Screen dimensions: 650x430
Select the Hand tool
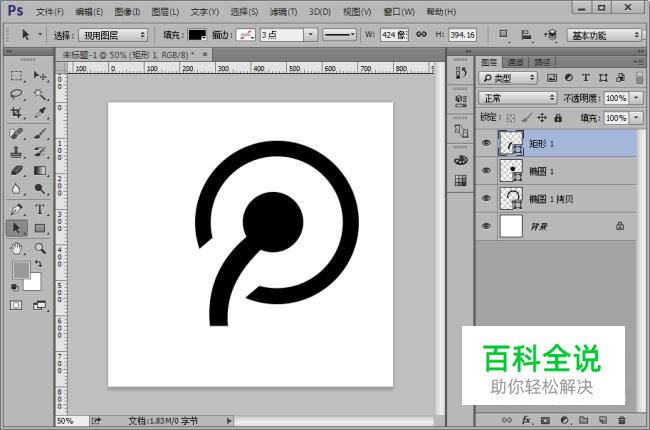point(16,248)
